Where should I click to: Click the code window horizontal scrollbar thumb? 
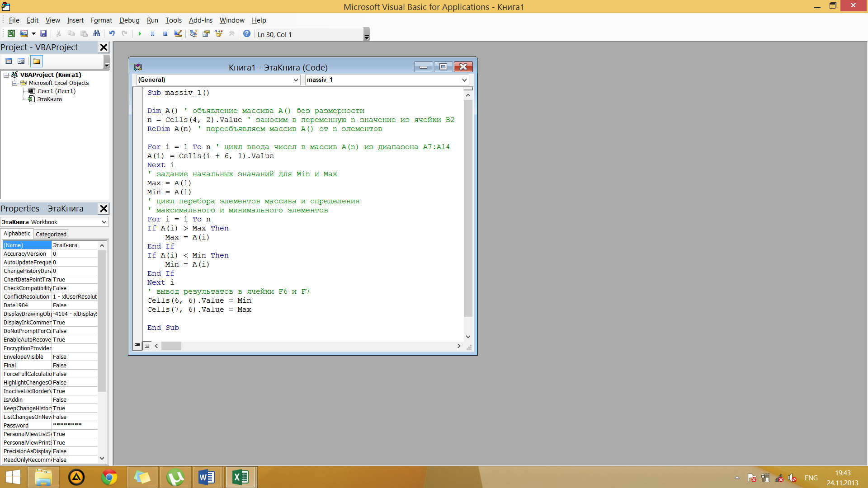(171, 346)
